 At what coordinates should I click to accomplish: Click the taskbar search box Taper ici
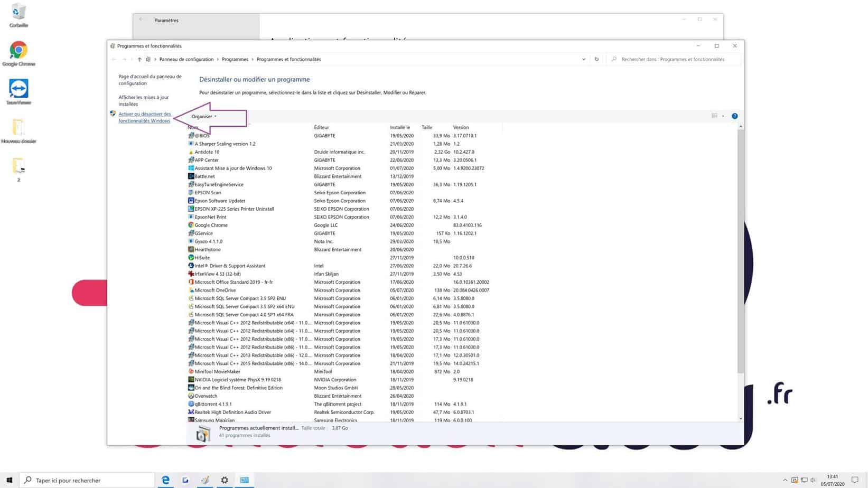click(88, 480)
